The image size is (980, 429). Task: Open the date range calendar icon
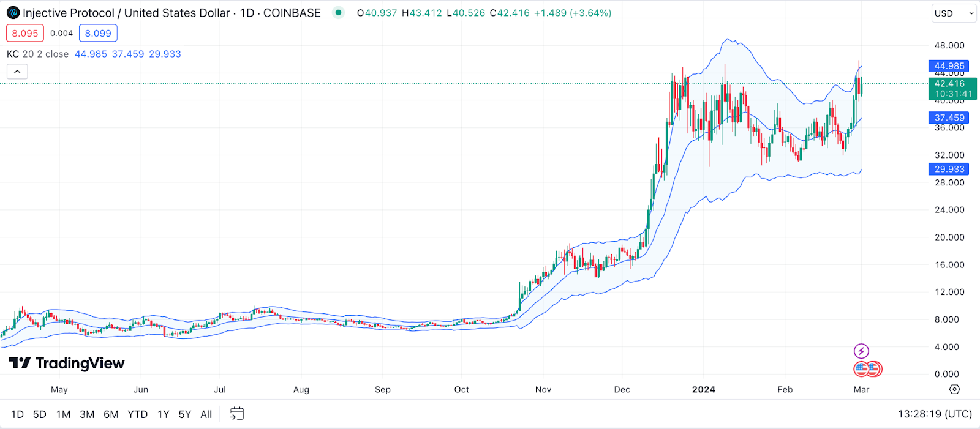pyautogui.click(x=236, y=414)
